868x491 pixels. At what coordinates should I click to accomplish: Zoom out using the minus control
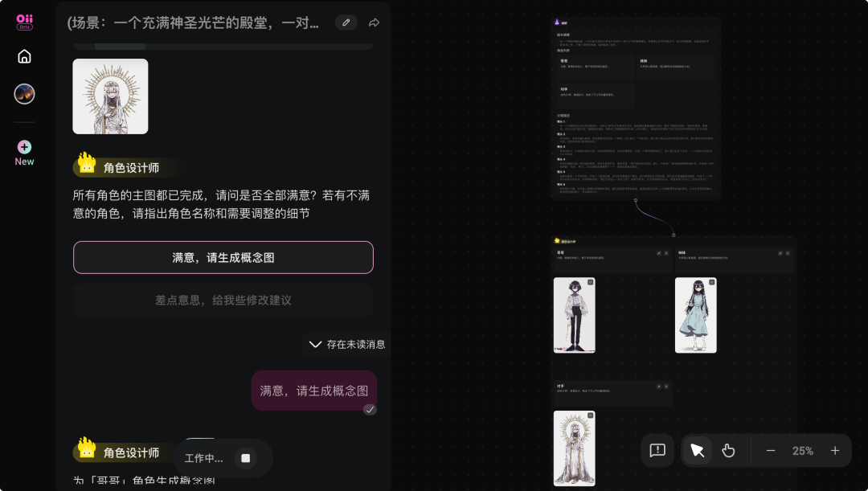[771, 451]
